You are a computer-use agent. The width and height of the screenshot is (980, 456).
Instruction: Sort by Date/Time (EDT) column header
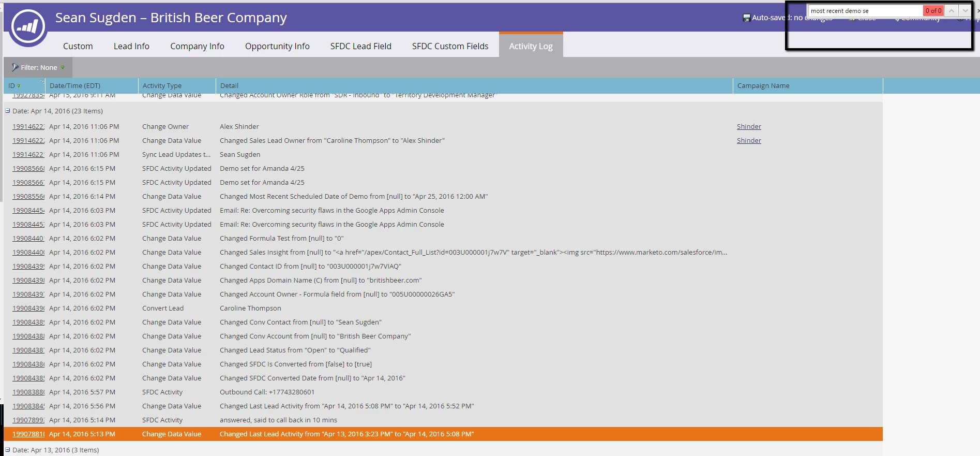(92, 85)
